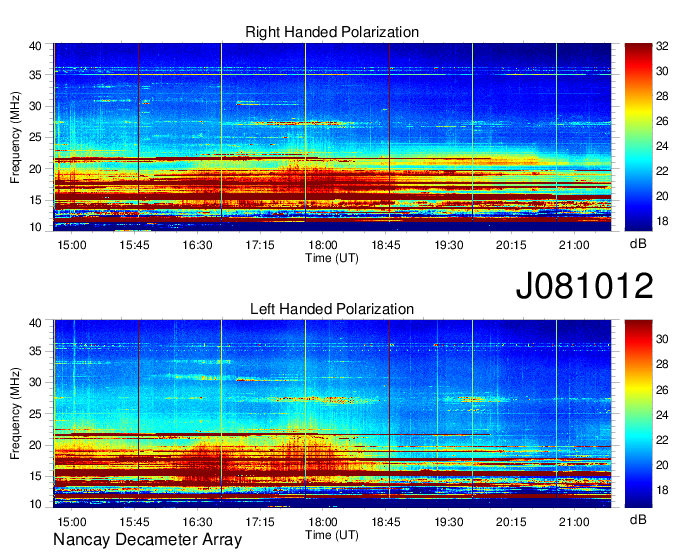Click the 40 MHz frequency tick of the left-handed plot
The height and width of the screenshot is (552, 680).
[x=36, y=323]
